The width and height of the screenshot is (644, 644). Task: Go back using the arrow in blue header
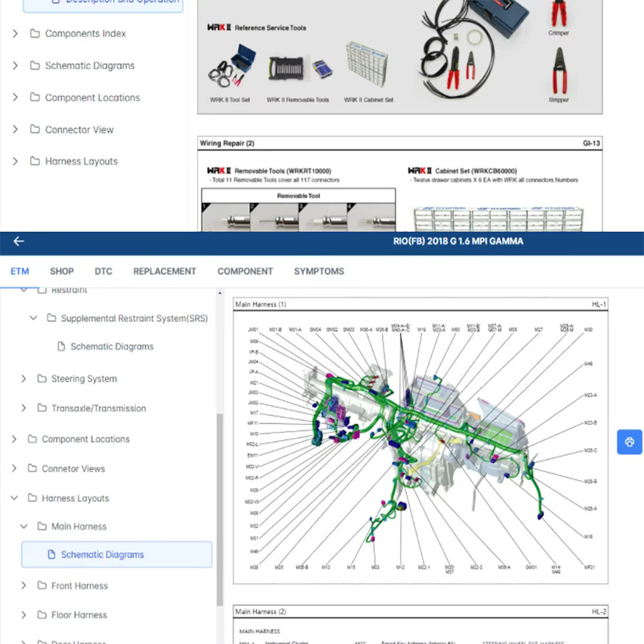[x=19, y=242]
